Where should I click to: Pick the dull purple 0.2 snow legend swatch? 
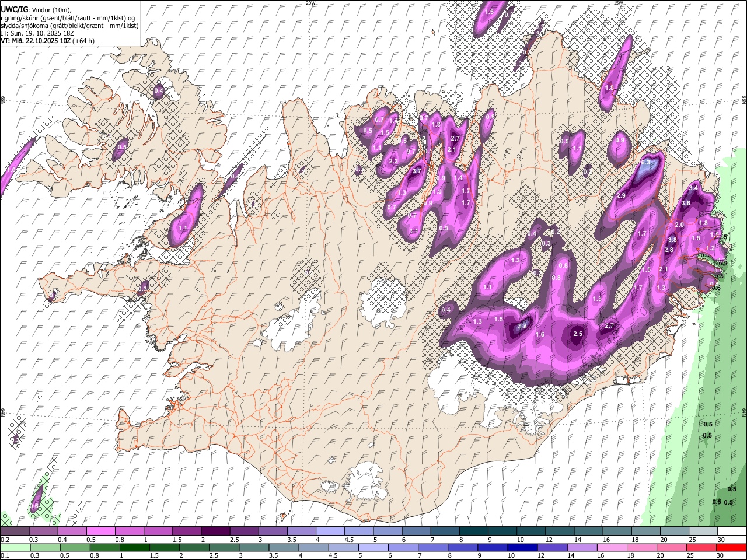pyautogui.click(x=15, y=531)
